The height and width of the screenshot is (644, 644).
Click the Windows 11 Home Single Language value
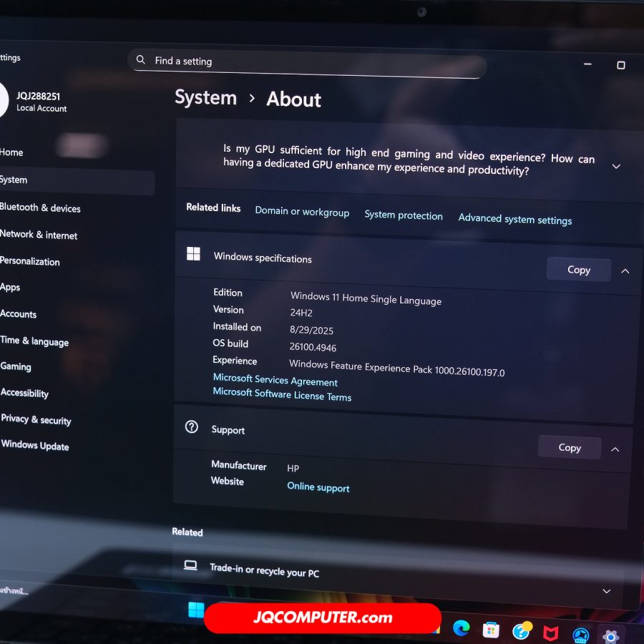coord(366,298)
